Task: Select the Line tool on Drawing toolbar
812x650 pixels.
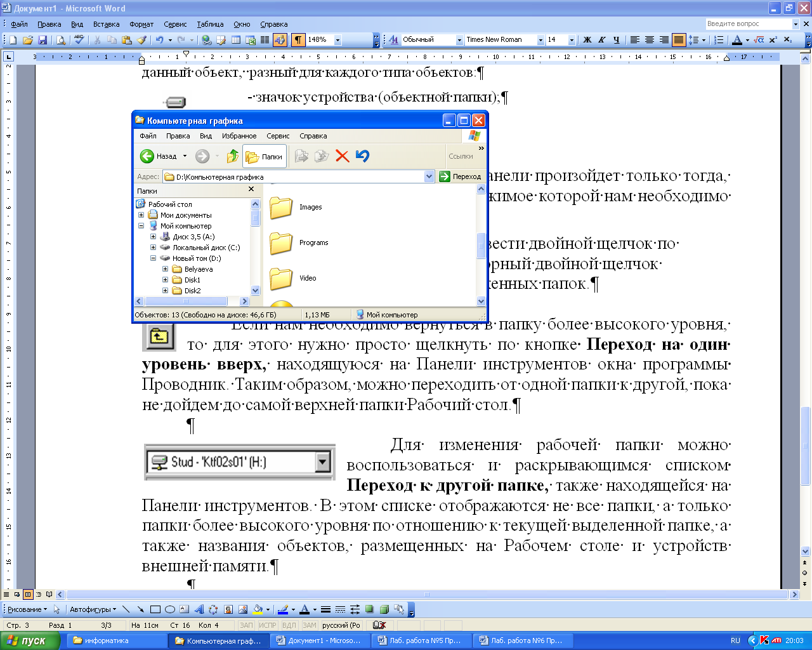Action: point(126,609)
